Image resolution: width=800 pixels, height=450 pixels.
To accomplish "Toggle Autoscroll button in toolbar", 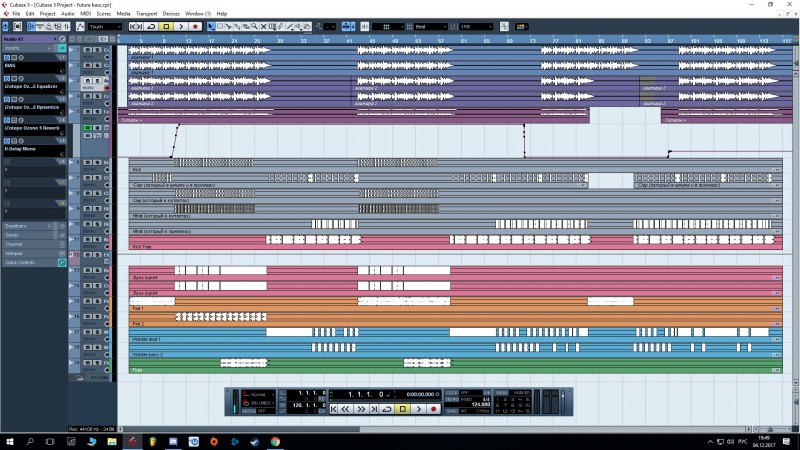I will point(348,27).
